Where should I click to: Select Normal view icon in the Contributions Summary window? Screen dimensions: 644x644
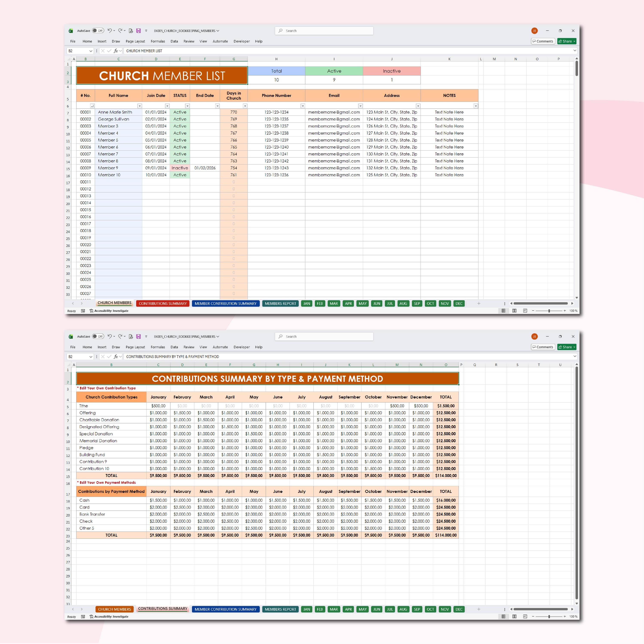(504, 617)
